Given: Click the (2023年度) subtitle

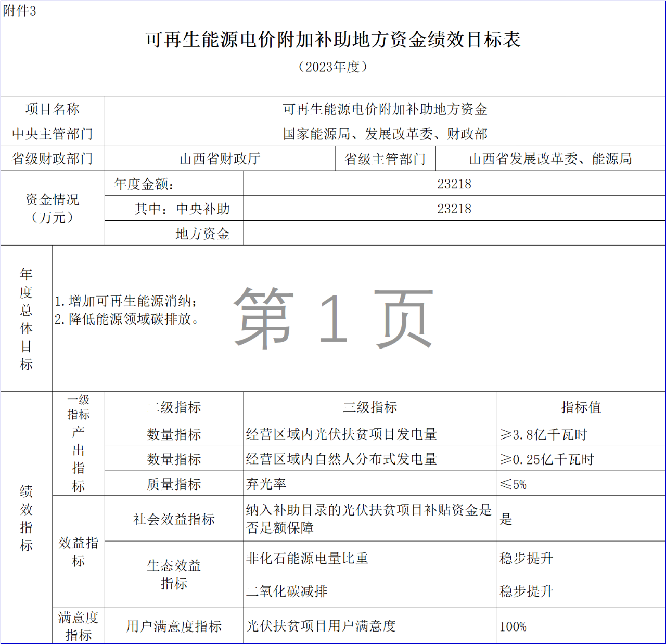Looking at the screenshot, I should click(333, 67).
